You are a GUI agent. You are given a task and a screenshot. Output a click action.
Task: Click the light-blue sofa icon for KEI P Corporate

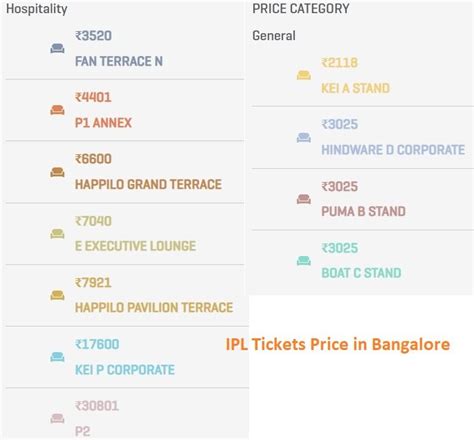[x=57, y=357]
